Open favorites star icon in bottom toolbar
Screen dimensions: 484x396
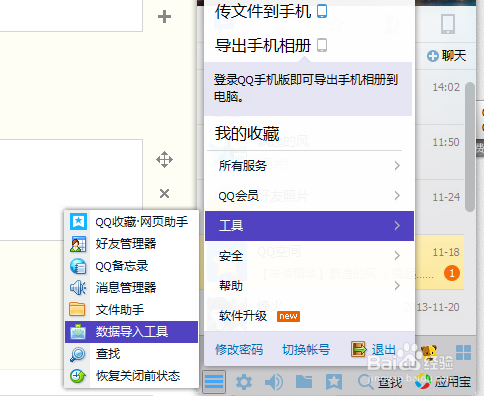[x=334, y=382]
